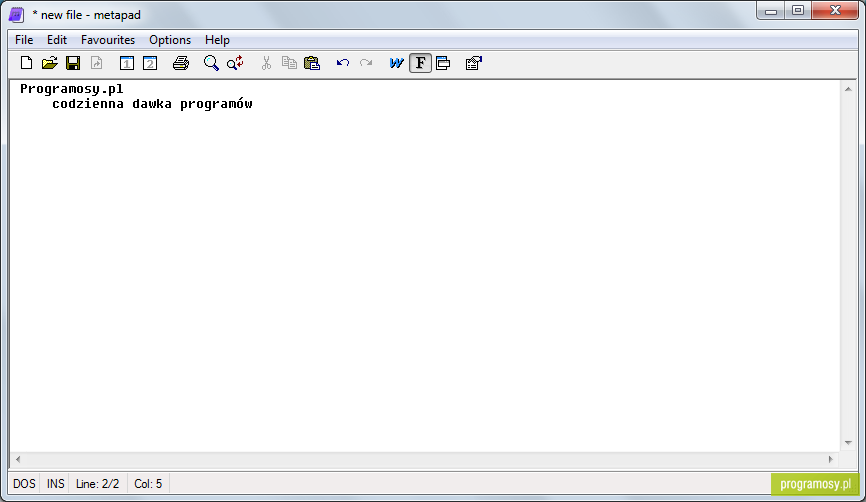Click the horizontal scrollbar left arrow
This screenshot has width=866, height=502.
click(18, 459)
